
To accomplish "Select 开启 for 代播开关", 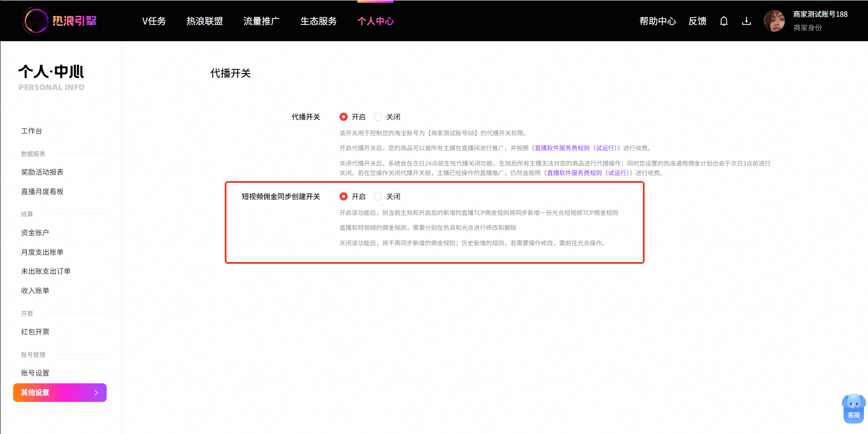I will (x=344, y=117).
